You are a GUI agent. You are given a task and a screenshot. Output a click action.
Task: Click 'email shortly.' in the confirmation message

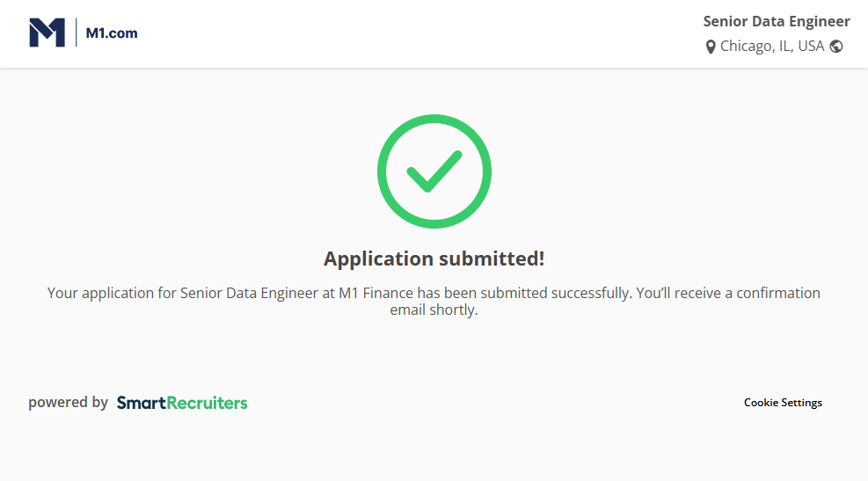pos(434,310)
